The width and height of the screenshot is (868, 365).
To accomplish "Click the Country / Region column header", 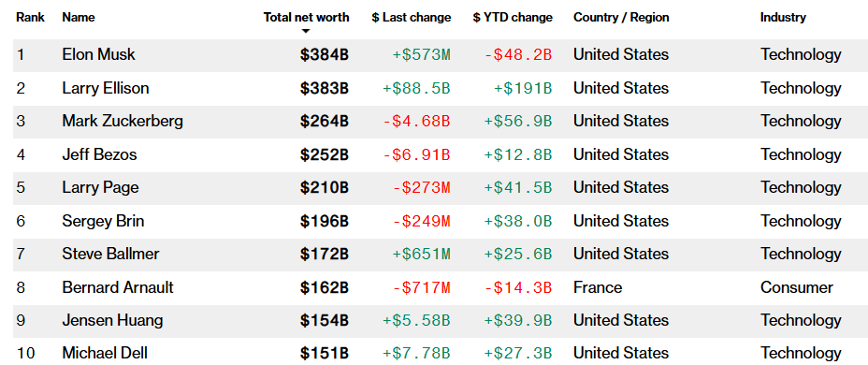I will tap(621, 17).
